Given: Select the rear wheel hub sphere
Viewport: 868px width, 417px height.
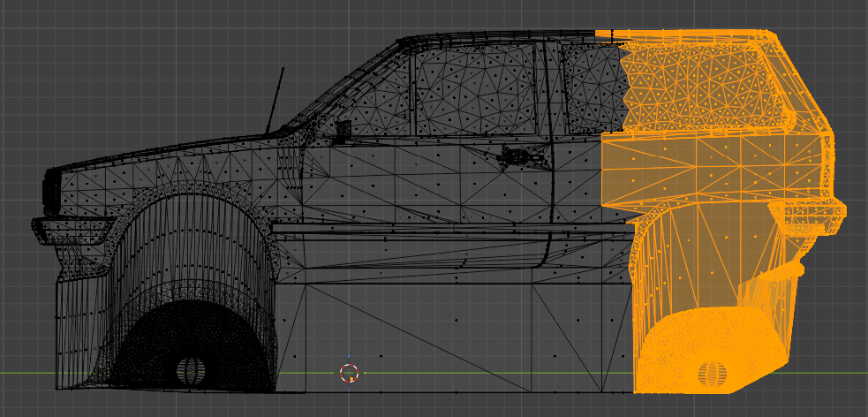Looking at the screenshot, I should click(x=709, y=373).
